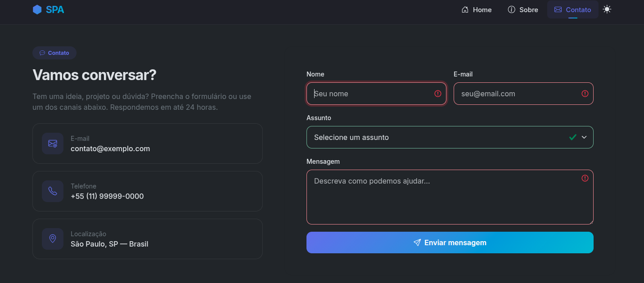Click the house icon next to Home
This screenshot has width=644, height=283.
[x=465, y=9]
